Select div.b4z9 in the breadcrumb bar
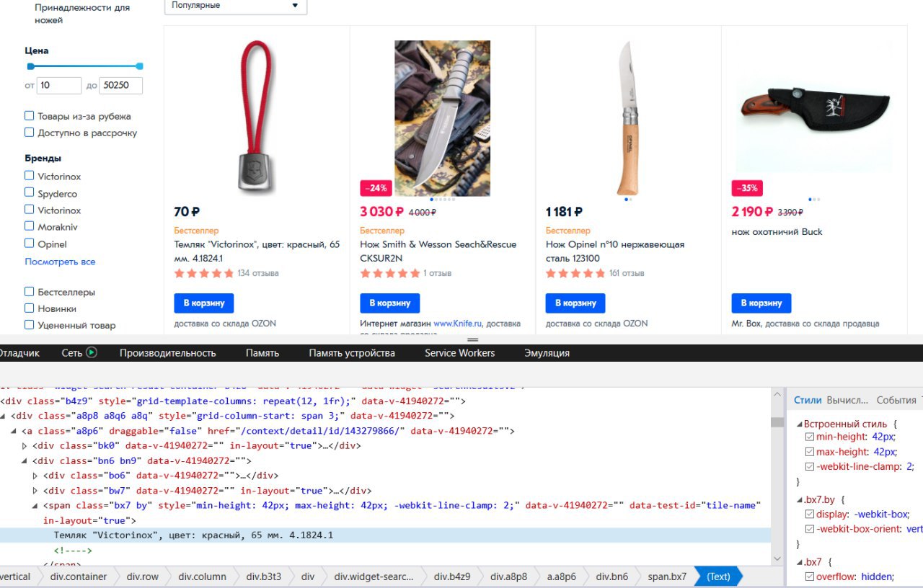Viewport: 923px width, 588px height. 452,576
